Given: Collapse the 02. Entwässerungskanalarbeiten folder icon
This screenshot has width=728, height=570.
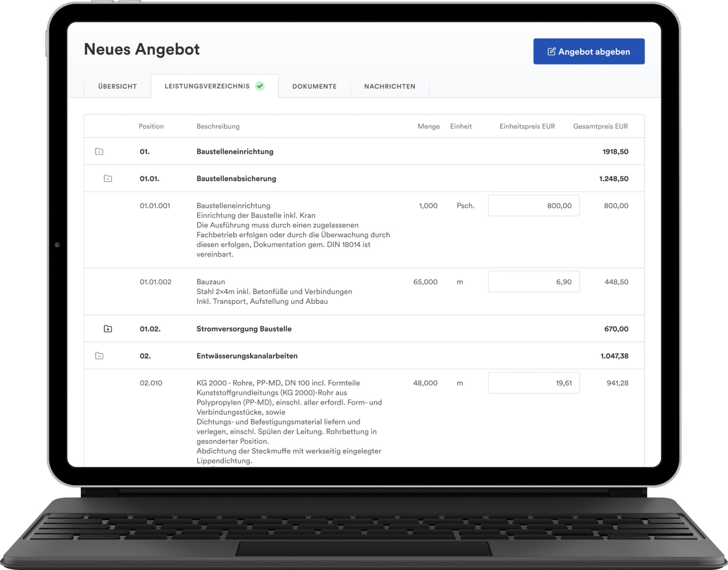Looking at the screenshot, I should click(x=99, y=356).
